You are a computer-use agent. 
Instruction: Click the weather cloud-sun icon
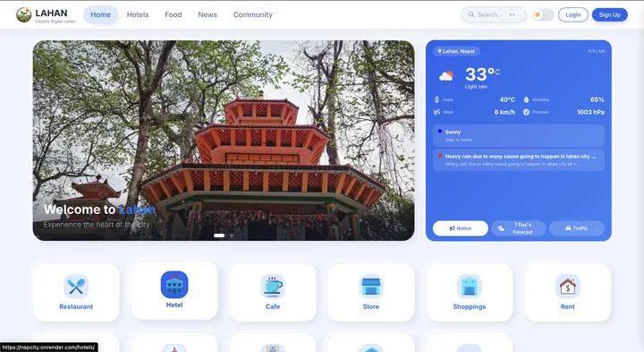tap(446, 77)
